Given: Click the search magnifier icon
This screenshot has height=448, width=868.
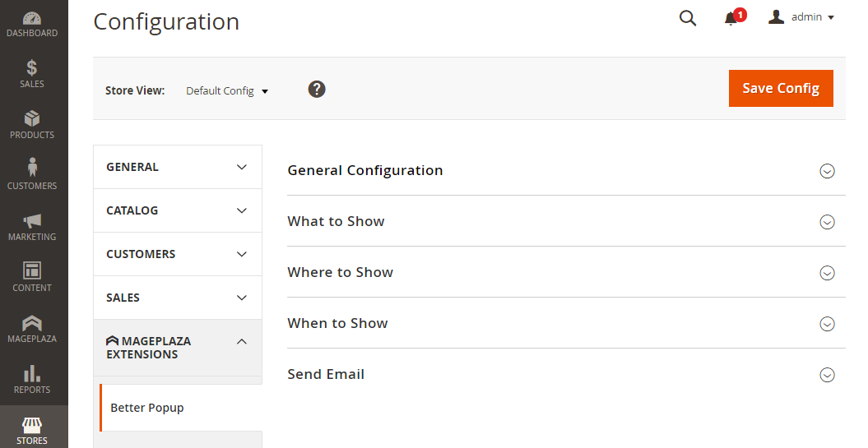Looking at the screenshot, I should 688,18.
